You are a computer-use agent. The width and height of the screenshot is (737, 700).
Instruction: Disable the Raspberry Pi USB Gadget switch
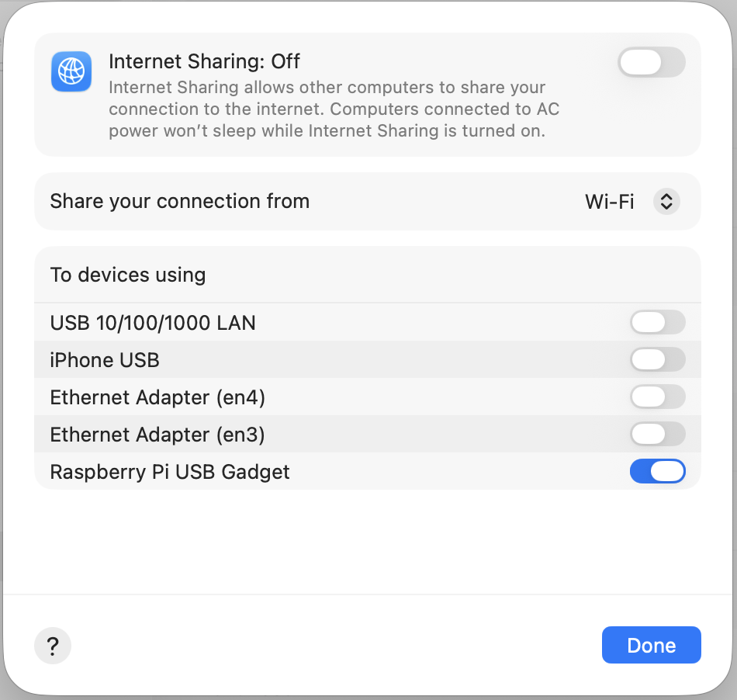click(657, 471)
